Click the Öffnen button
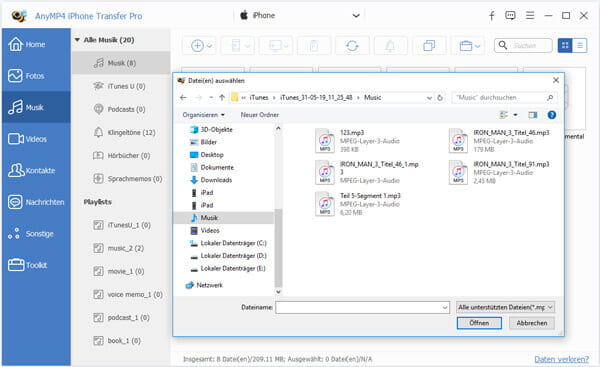Viewport: 600px width, 367px height. 479,323
